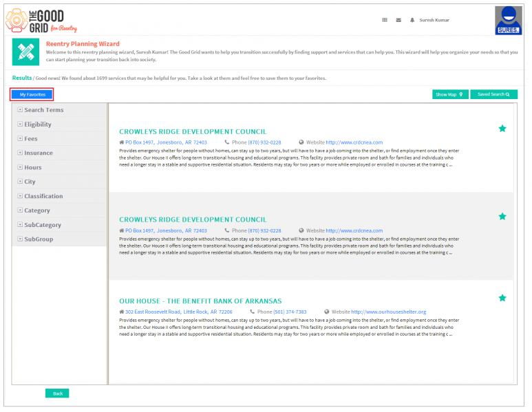
Task: Open the mail envelope icon
Action: click(398, 20)
